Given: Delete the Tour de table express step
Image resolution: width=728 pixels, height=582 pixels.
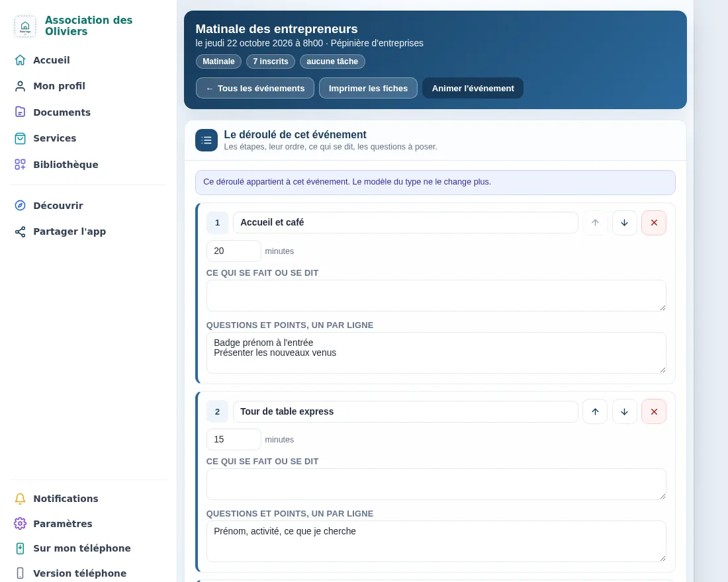Looking at the screenshot, I should click(654, 411).
